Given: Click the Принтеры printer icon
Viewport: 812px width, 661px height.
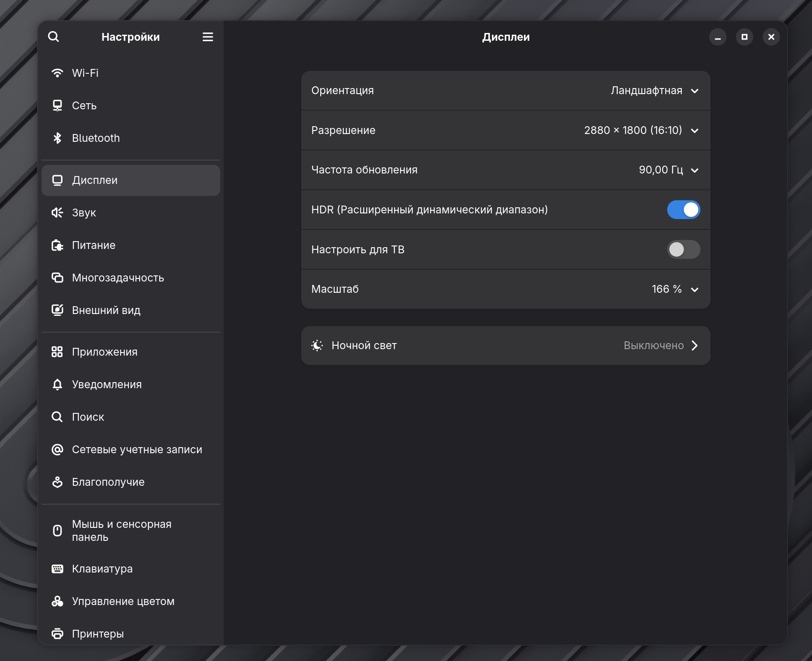Looking at the screenshot, I should click(57, 634).
